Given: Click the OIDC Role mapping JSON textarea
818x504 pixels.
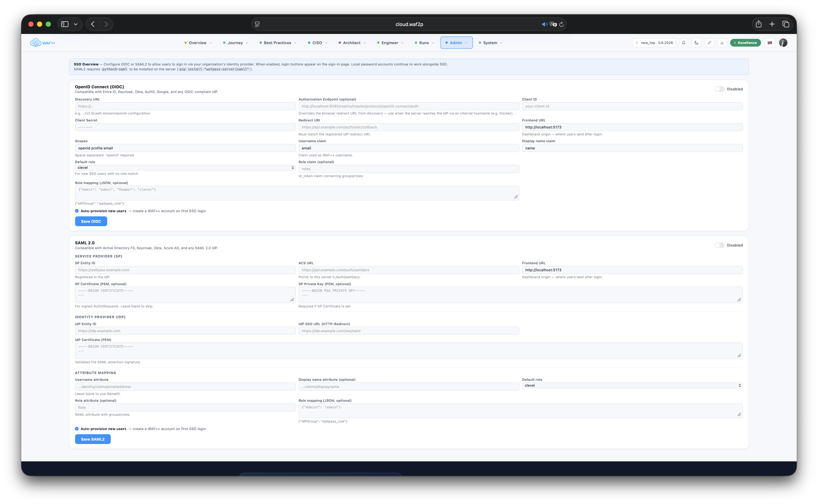Looking at the screenshot, I should [x=297, y=193].
